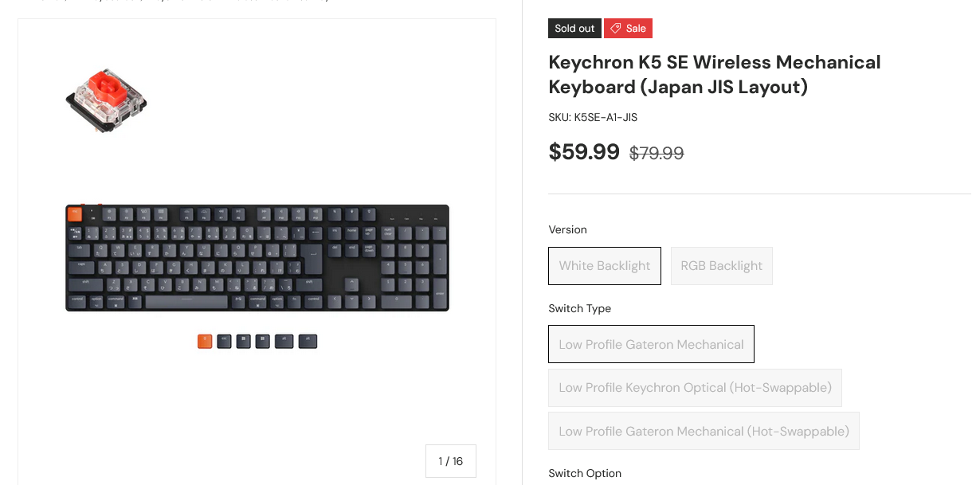Choose Low Profile Gateron Mechanical (Hot-Swappable) option

click(704, 432)
